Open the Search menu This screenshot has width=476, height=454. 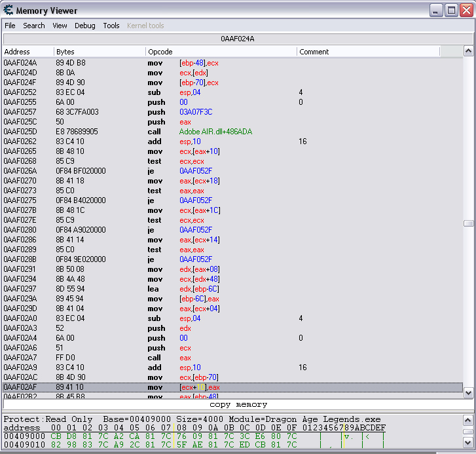click(x=34, y=26)
